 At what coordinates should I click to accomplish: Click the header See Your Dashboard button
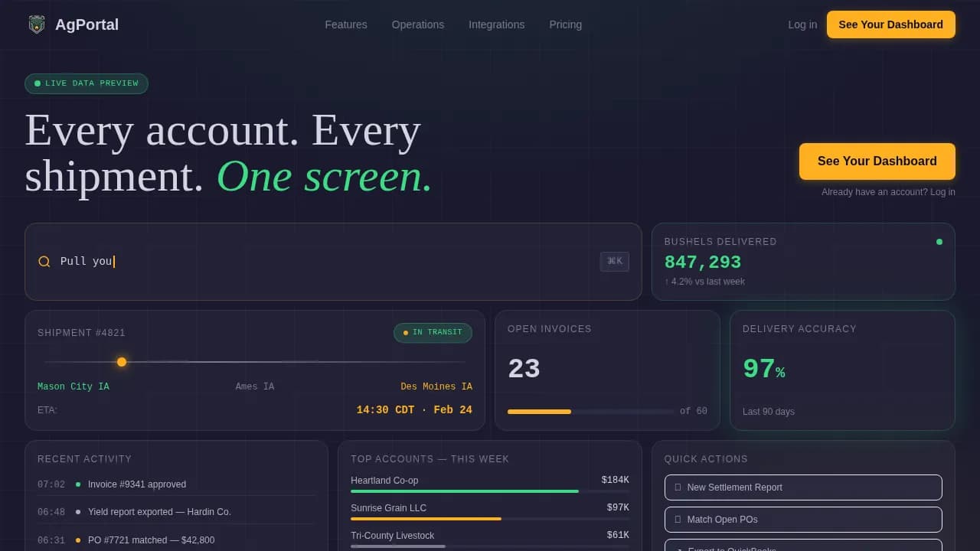click(x=891, y=24)
